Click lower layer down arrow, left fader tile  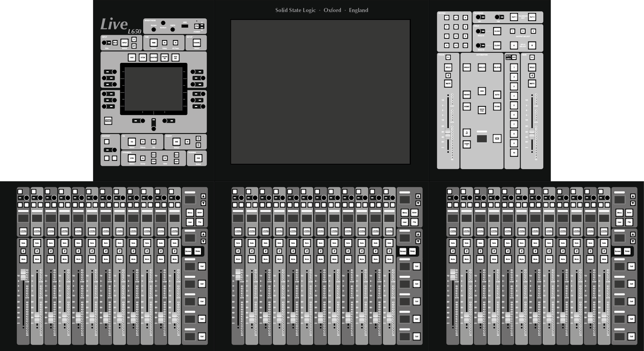[203, 241]
